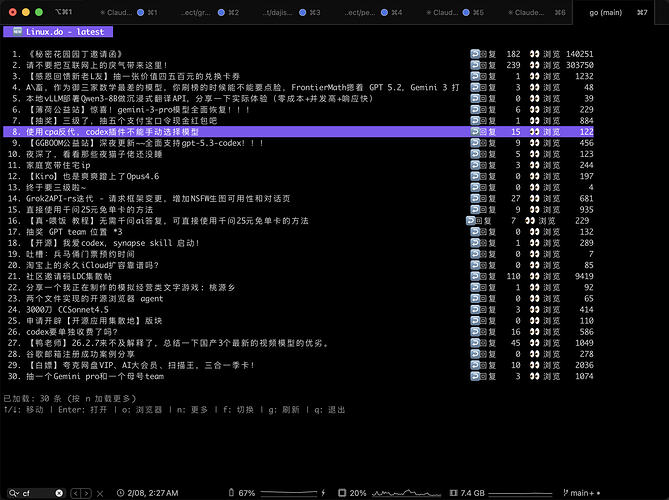669x500 pixels.
Task: Click the 7.4 GB memory reading
Action: tap(472, 493)
